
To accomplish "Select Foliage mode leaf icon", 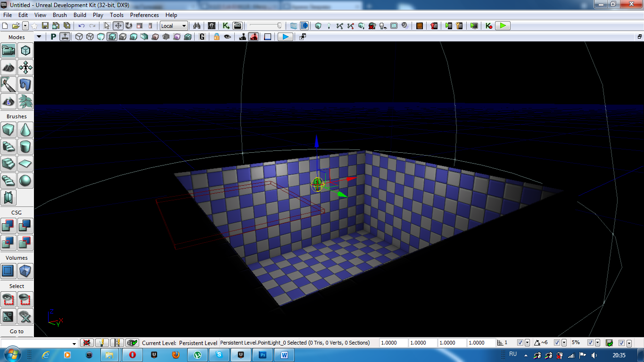I will [x=25, y=101].
